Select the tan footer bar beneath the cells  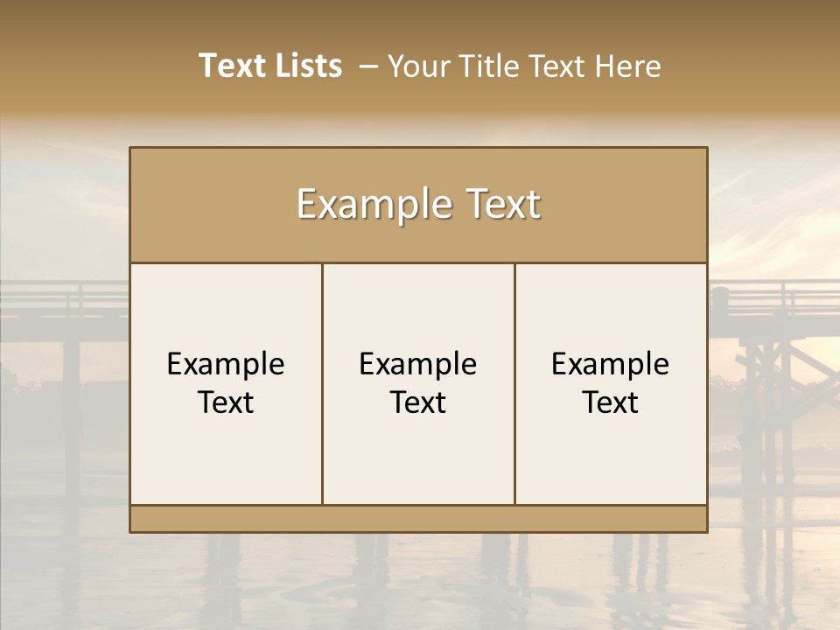[x=418, y=519]
